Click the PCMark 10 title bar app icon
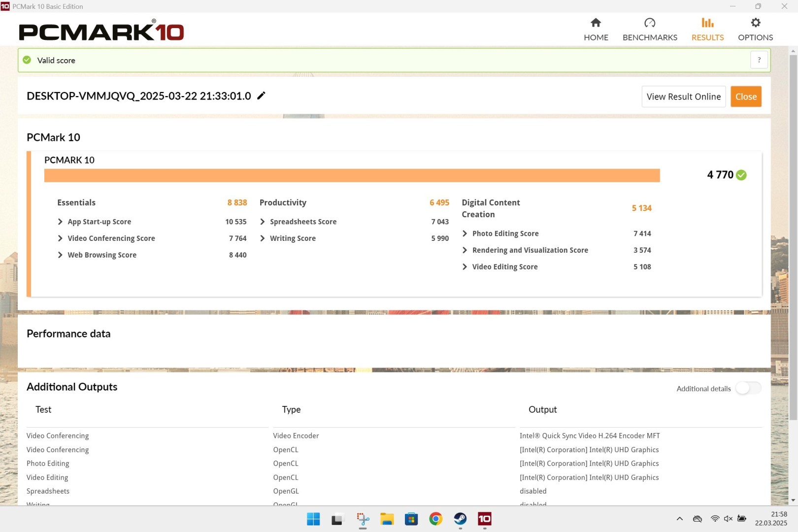The width and height of the screenshot is (798, 532). (x=5, y=6)
